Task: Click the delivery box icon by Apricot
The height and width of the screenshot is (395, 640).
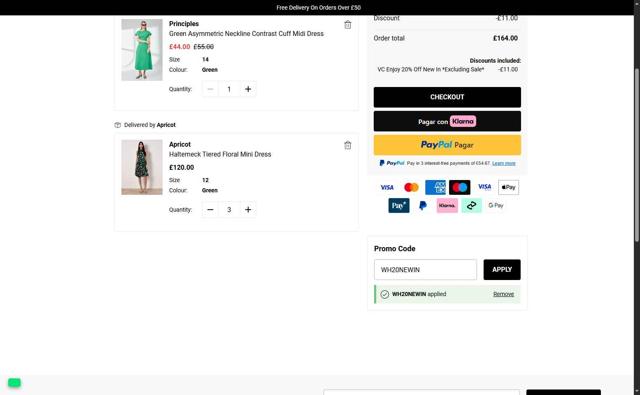Action: point(118,125)
